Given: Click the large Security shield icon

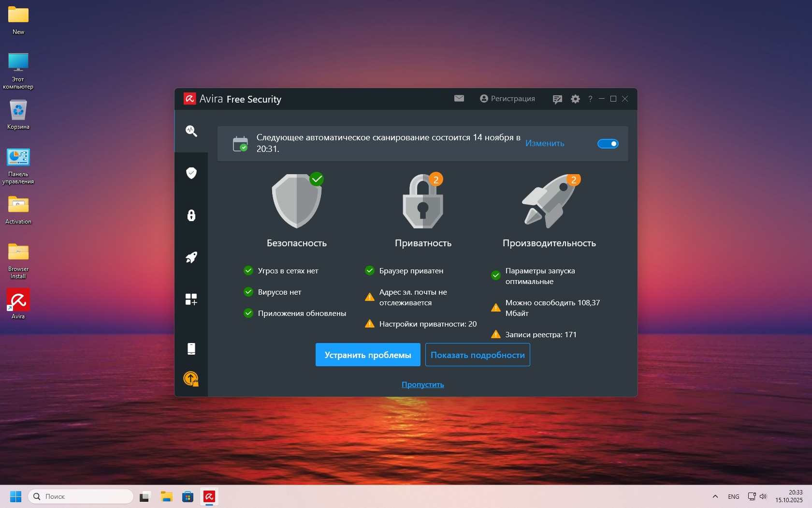Looking at the screenshot, I should [x=297, y=200].
